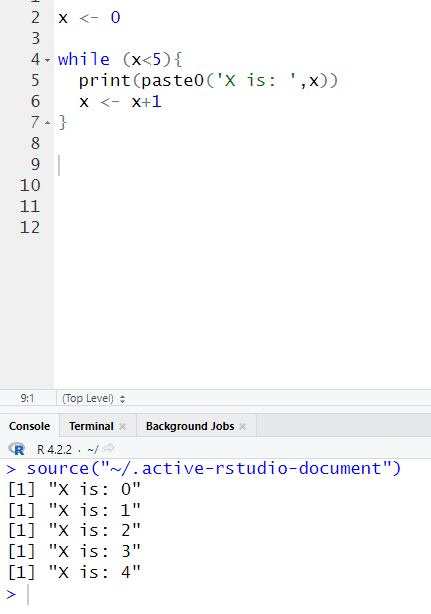This screenshot has height=614, width=431.
Task: Close the Background Jobs tab
Action: pyautogui.click(x=243, y=426)
